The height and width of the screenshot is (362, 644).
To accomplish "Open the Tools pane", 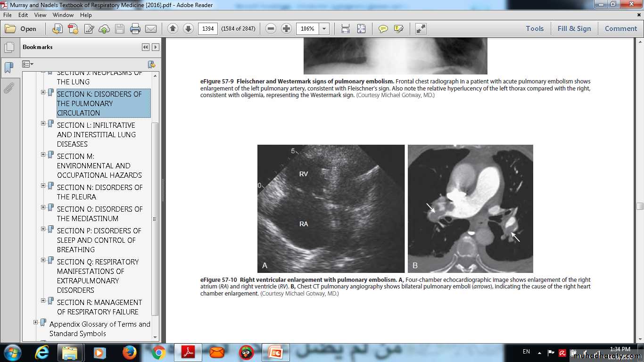I will [535, 29].
